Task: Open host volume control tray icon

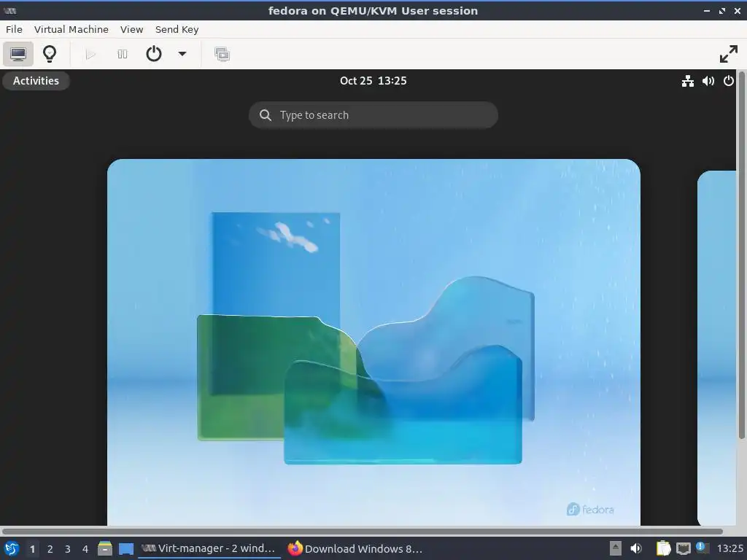Action: pos(636,548)
